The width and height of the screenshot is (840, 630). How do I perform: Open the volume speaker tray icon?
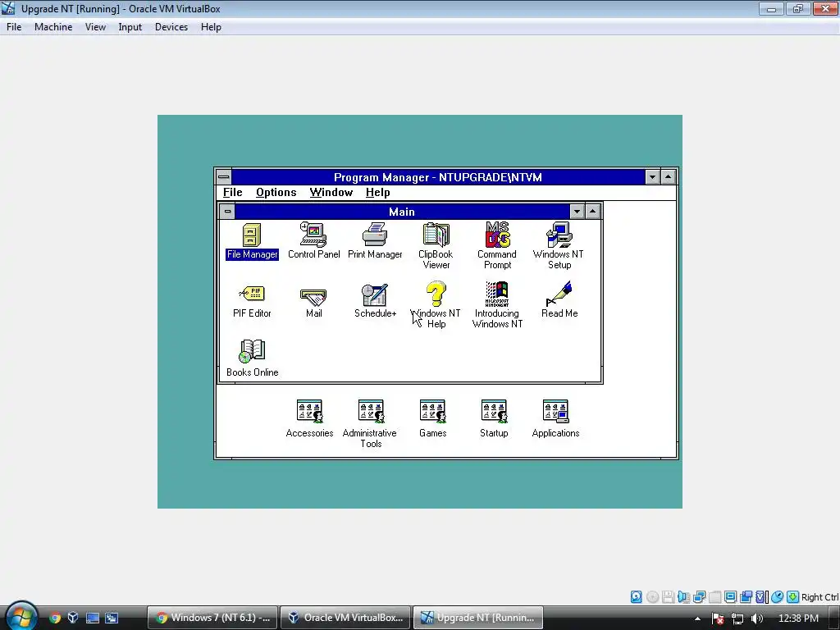pyautogui.click(x=757, y=619)
